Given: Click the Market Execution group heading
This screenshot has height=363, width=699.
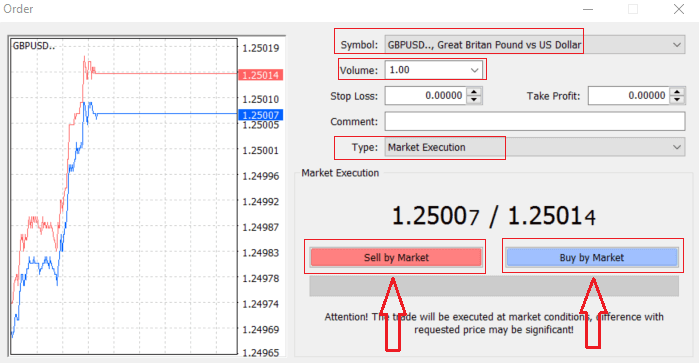Looking at the screenshot, I should (340, 173).
